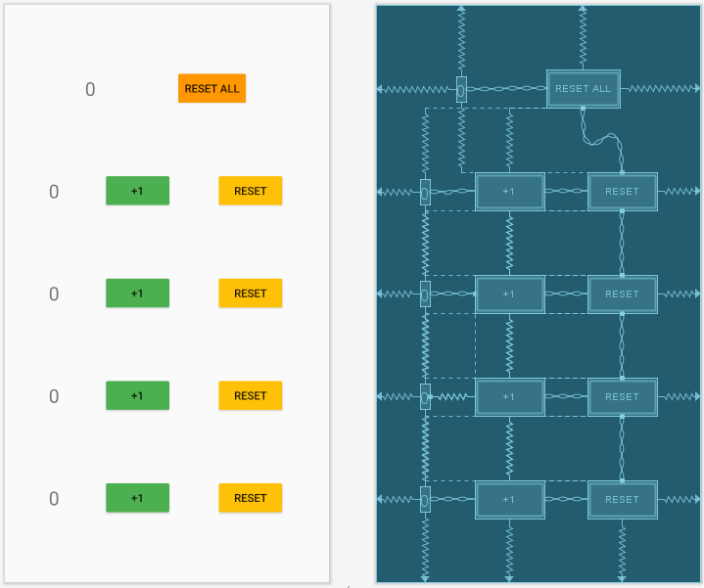The image size is (704, 588).
Task: Pick the second row +1 widget in blueprint
Action: (509, 294)
